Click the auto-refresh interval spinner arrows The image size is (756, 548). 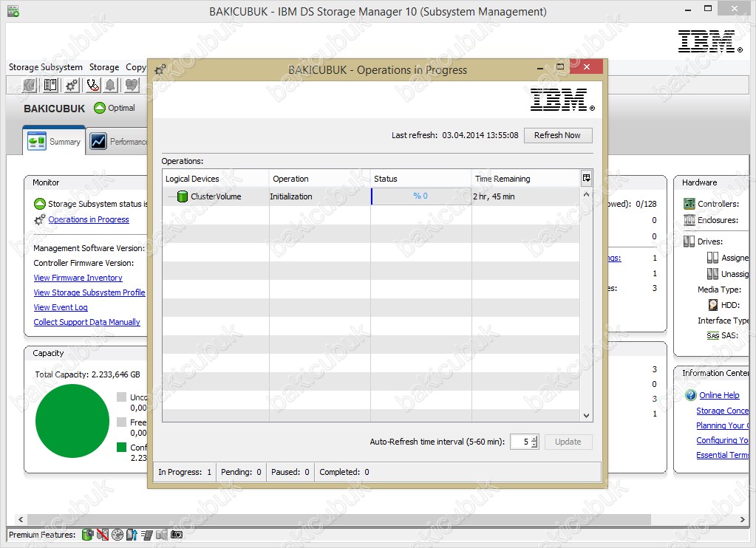tap(534, 442)
